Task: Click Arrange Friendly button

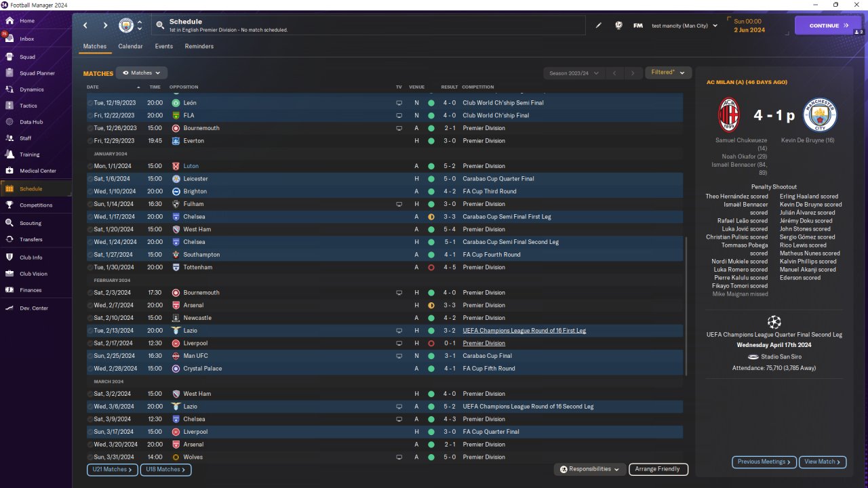Action: (658, 469)
